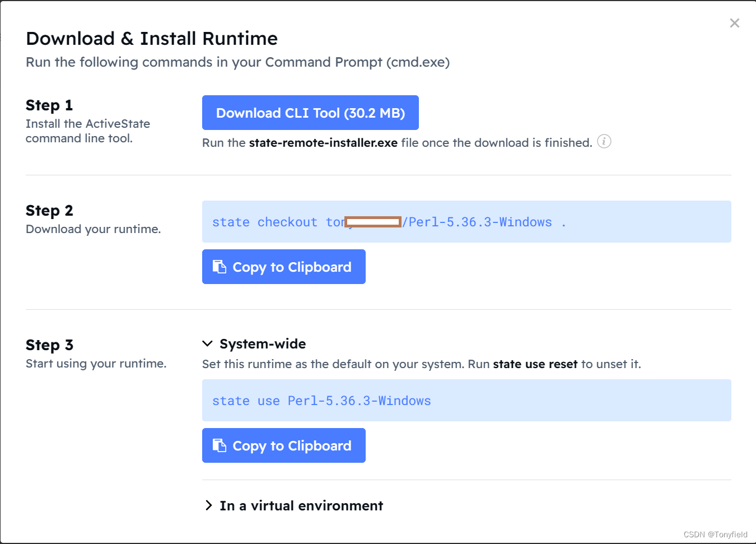Select the state use Perl-5.36.3-Windows command field

click(x=466, y=401)
